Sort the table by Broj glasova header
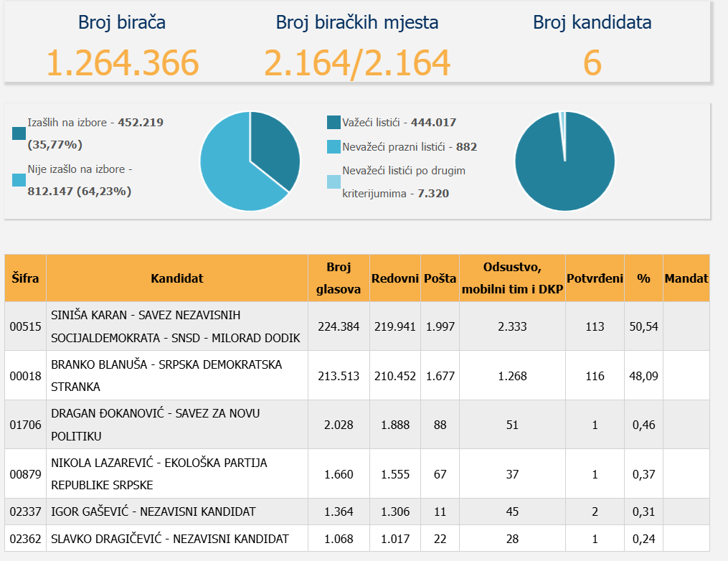Viewport: 728px width, 561px height. [x=338, y=278]
